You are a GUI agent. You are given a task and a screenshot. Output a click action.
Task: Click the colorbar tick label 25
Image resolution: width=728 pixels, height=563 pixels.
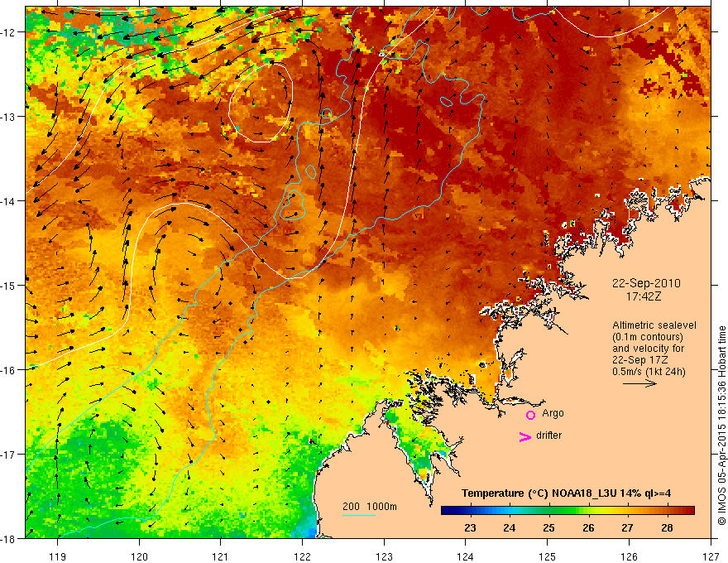pyautogui.click(x=548, y=527)
